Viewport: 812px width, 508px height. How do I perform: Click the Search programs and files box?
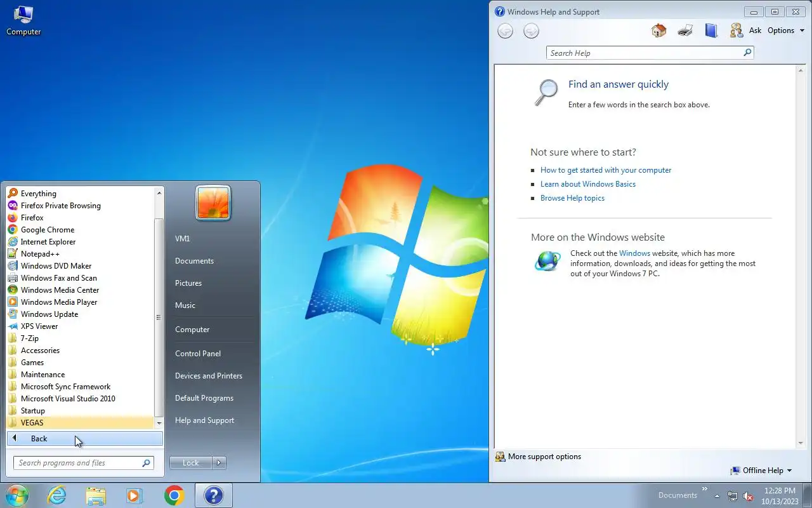(x=76, y=463)
